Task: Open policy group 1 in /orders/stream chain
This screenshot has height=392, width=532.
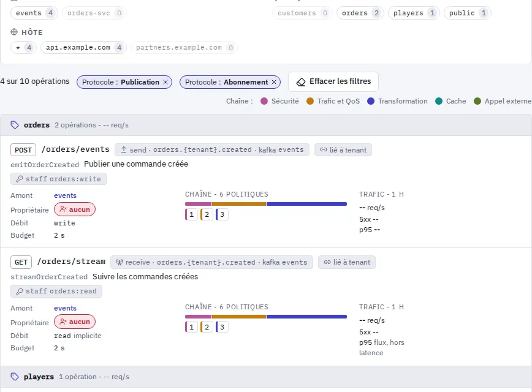Action: tap(191, 327)
